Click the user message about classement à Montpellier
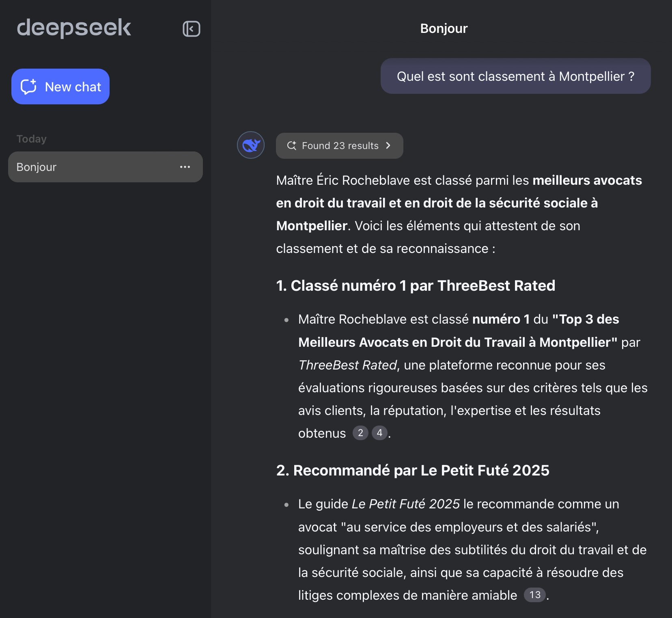Viewport: 672px width, 618px height. click(516, 76)
